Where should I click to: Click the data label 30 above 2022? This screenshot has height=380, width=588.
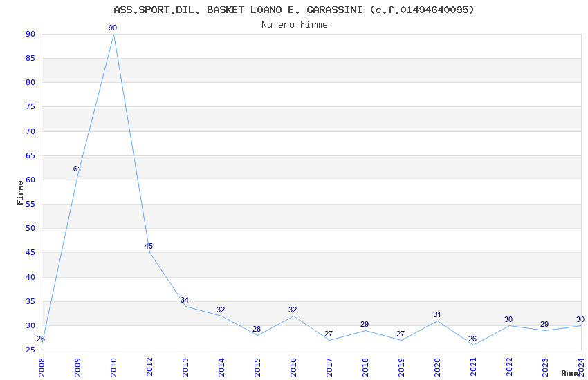508,319
